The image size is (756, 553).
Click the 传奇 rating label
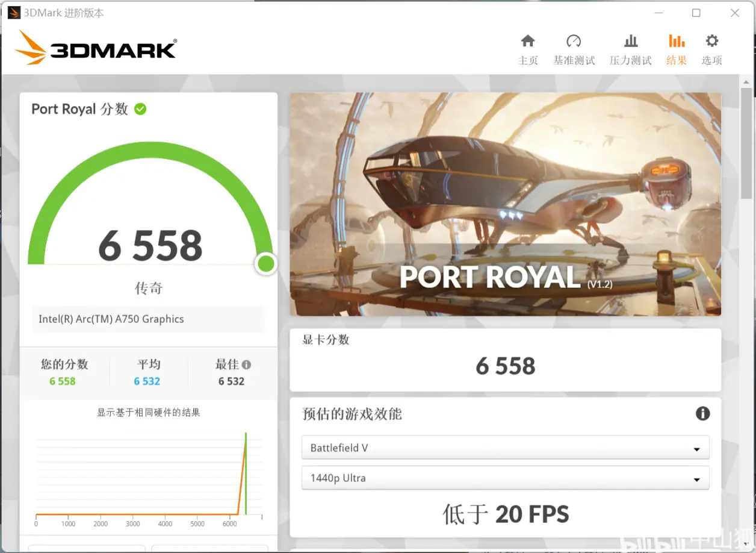coord(149,289)
